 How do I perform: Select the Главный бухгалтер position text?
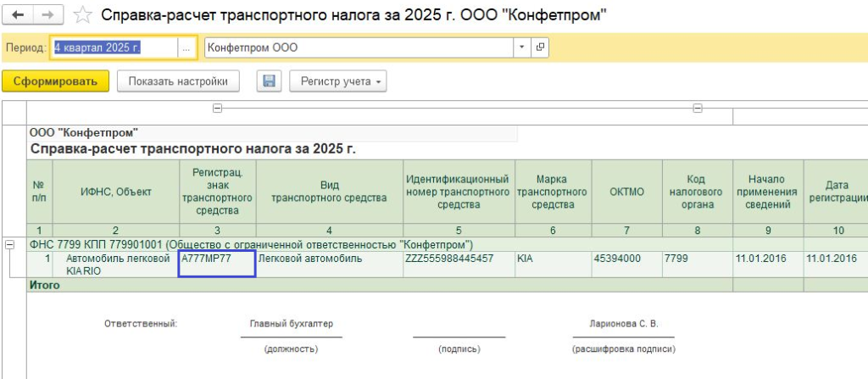tap(292, 324)
